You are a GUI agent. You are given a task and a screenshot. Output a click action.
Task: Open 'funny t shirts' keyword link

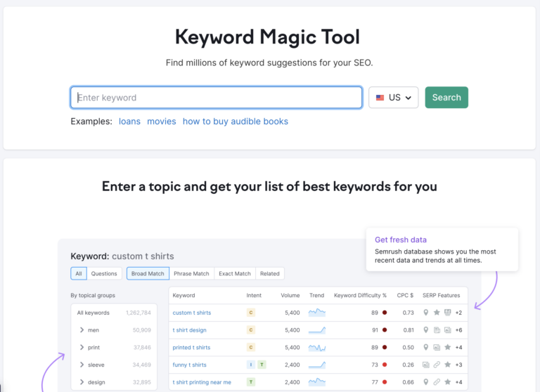coord(189,365)
